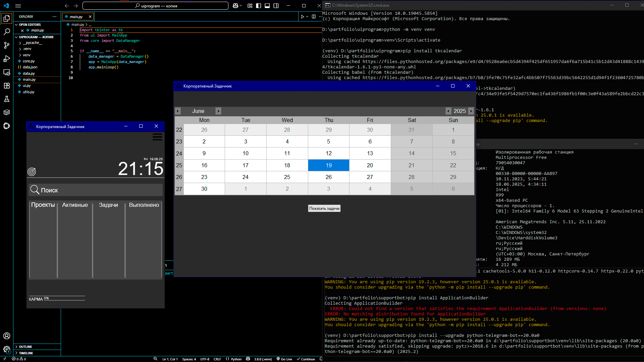Open Copilot chat icon in title bar
Viewport: 644px width, 362px height.
(235, 6)
